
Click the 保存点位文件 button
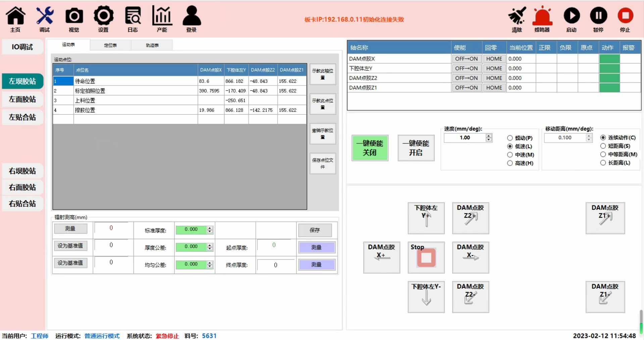pos(323,163)
